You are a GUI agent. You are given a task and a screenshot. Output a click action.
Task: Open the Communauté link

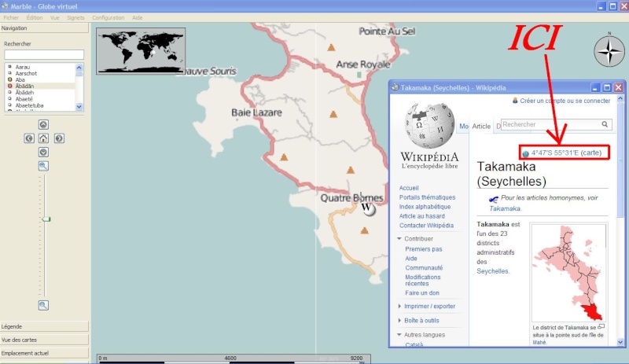click(x=424, y=267)
